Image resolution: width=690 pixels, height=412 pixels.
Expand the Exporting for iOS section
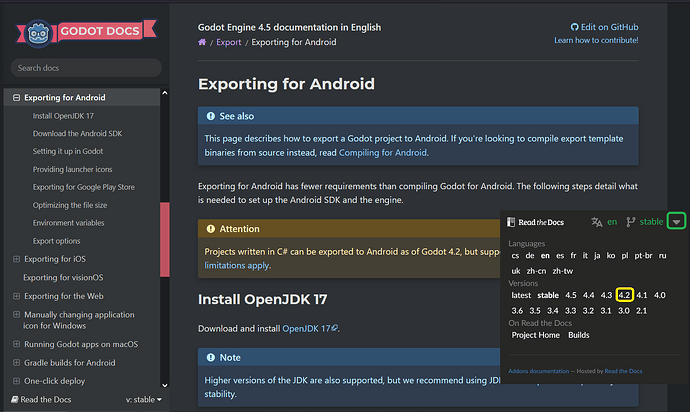click(x=16, y=259)
